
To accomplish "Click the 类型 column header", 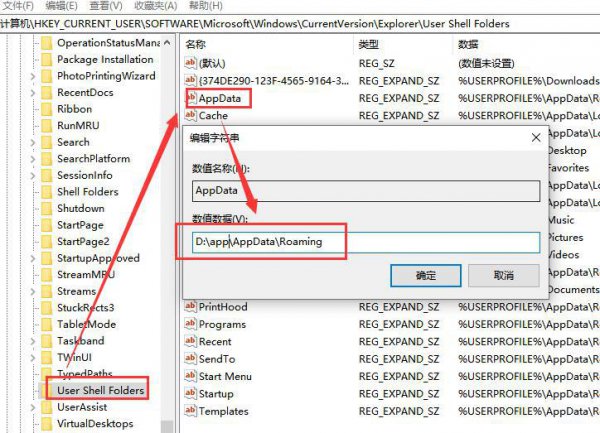I will tap(369, 45).
